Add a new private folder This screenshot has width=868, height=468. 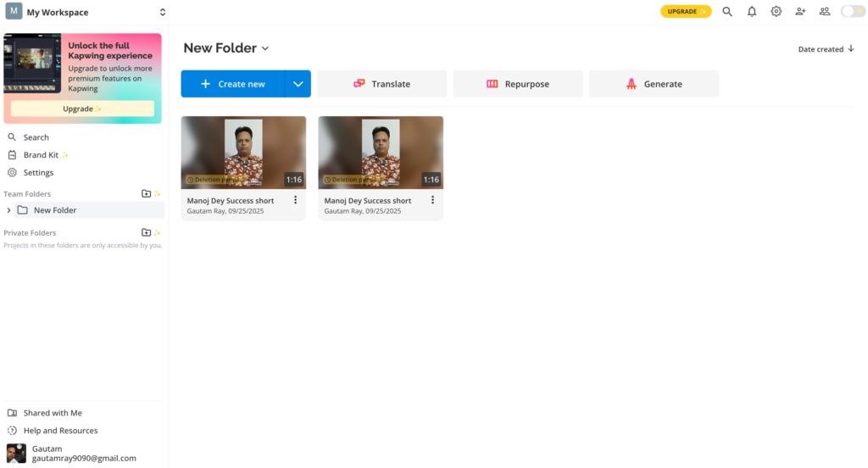pos(146,232)
